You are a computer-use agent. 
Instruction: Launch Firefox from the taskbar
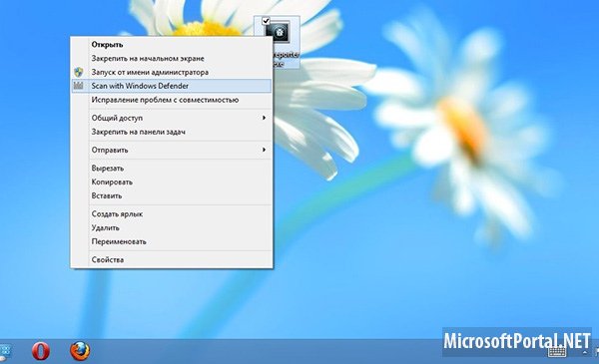pyautogui.click(x=80, y=351)
